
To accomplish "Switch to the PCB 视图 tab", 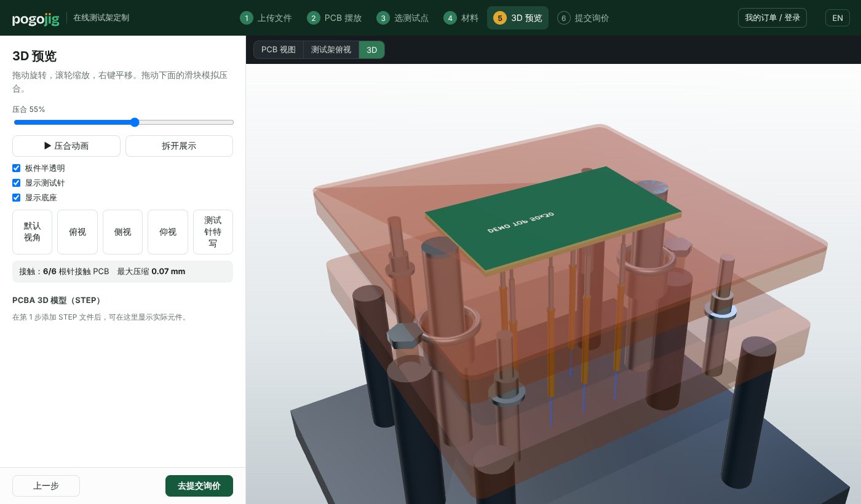I will (x=279, y=50).
